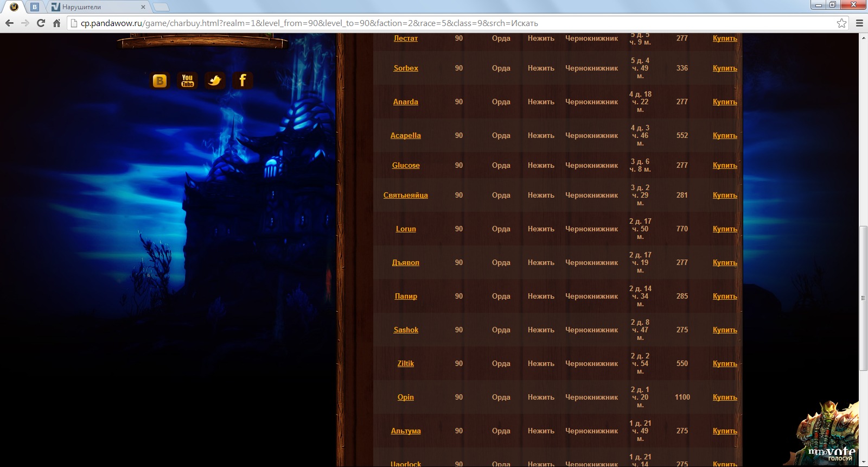Open the YouTube social icon
The width and height of the screenshot is (868, 467).
188,81
